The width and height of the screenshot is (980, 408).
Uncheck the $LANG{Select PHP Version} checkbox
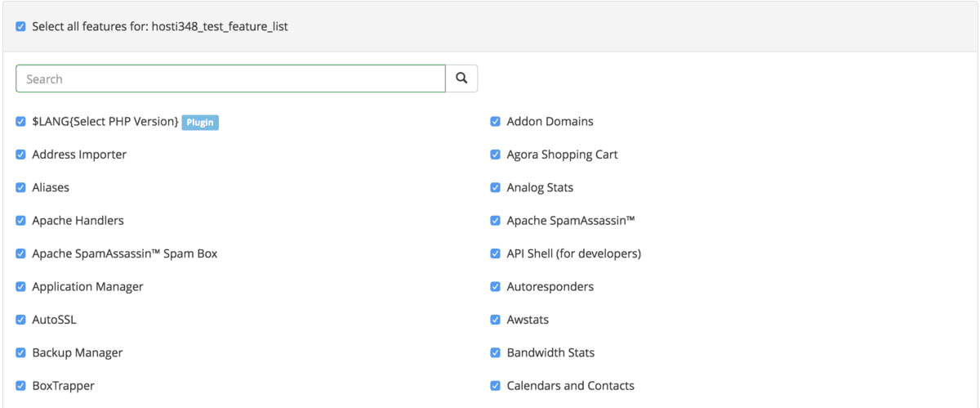click(21, 121)
